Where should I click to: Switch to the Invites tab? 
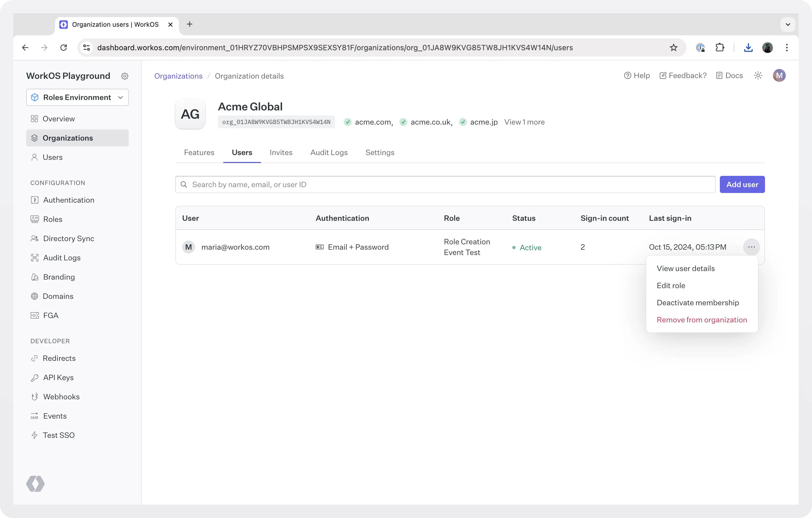coord(281,153)
